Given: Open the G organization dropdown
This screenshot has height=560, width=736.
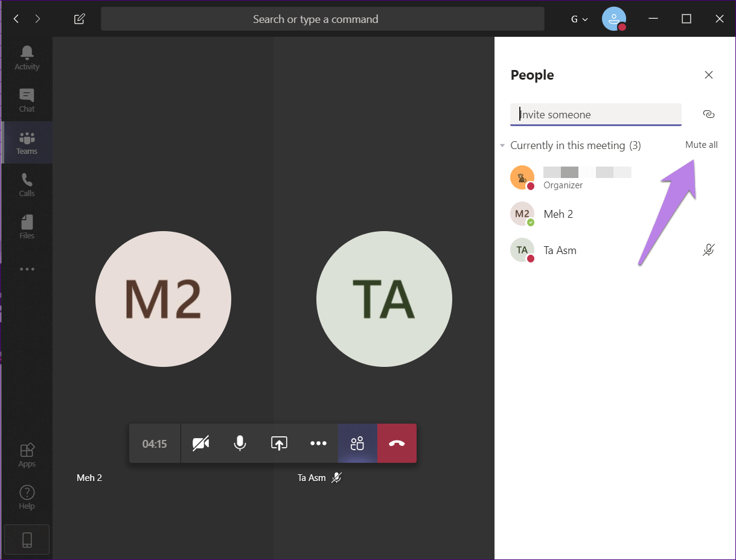Looking at the screenshot, I should click(x=579, y=19).
